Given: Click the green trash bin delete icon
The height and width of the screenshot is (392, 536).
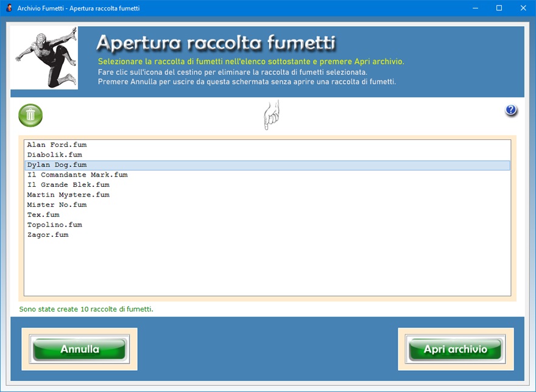Looking at the screenshot, I should 30,115.
